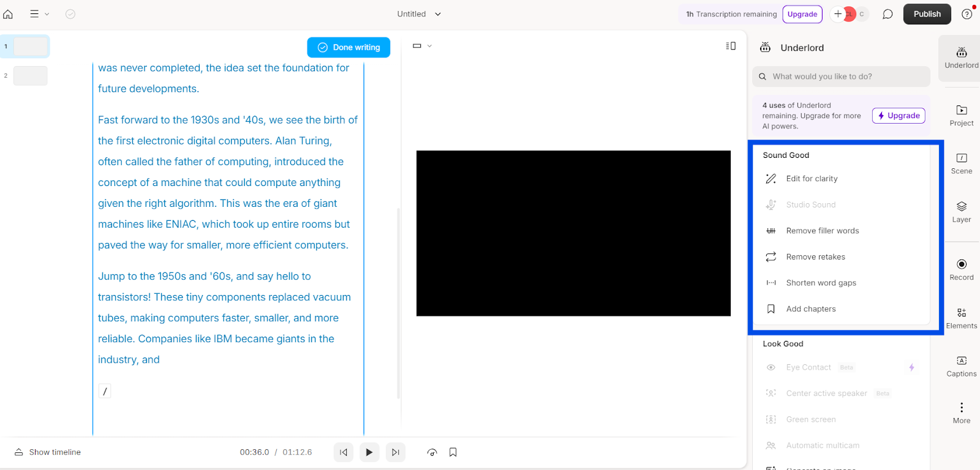The image size is (980, 470).
Task: Open the canvas aspect ratio dropdown
Action: pos(422,46)
